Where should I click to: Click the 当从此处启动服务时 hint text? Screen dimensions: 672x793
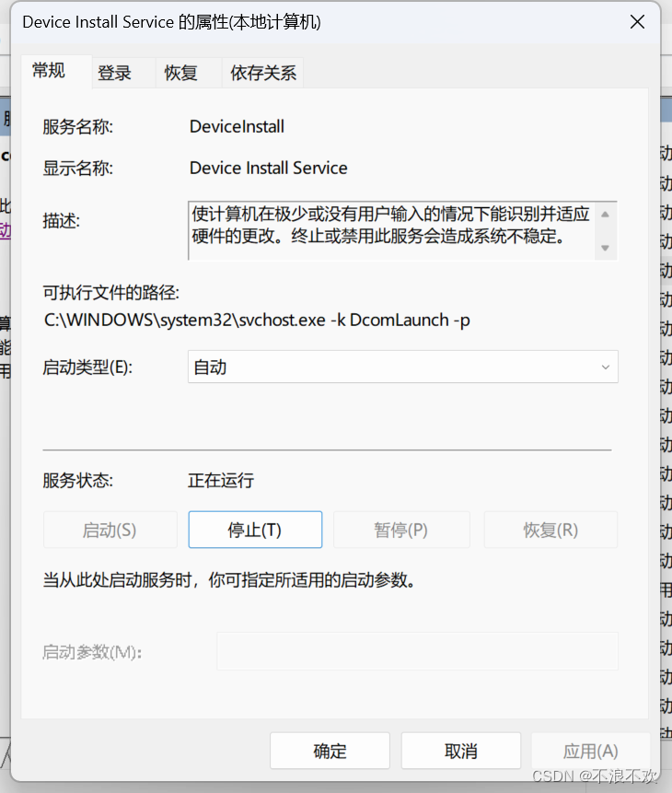point(229,579)
